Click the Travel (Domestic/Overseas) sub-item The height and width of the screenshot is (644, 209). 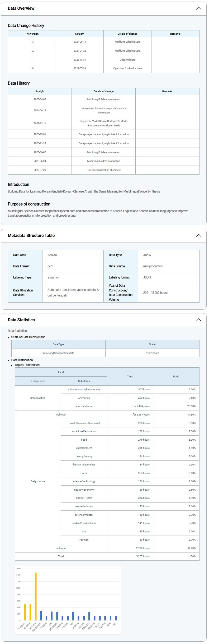[84, 423]
